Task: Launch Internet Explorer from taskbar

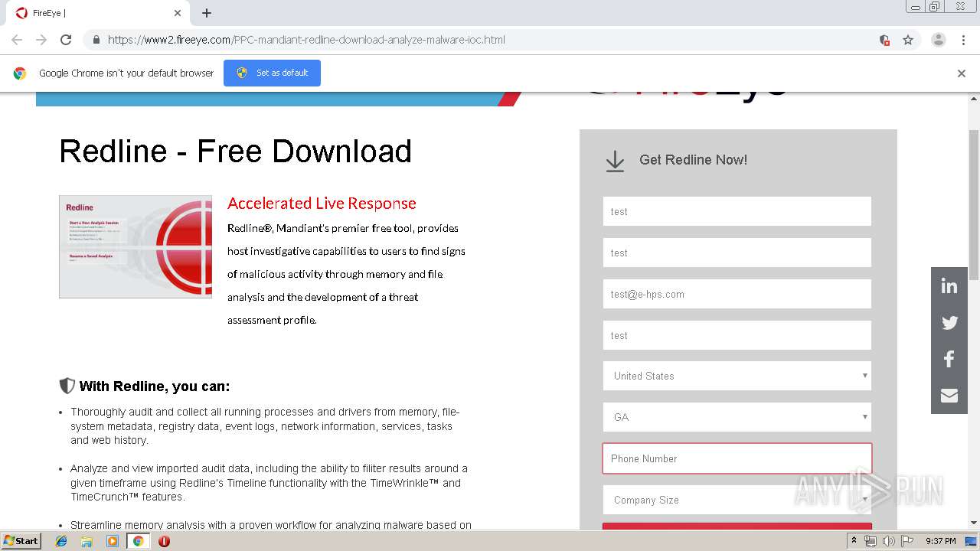Action: [61, 541]
